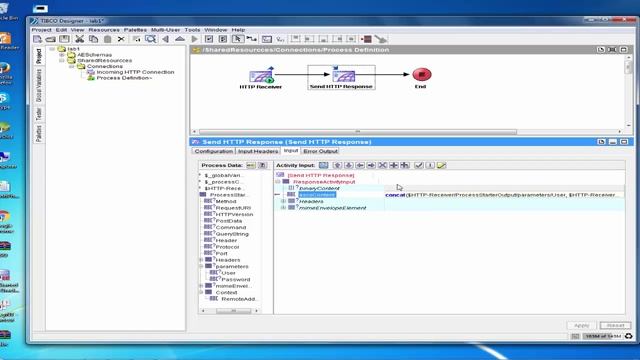This screenshot has height=360, width=640.
Task: Click the Open project toolbar icon
Action: coord(51,39)
